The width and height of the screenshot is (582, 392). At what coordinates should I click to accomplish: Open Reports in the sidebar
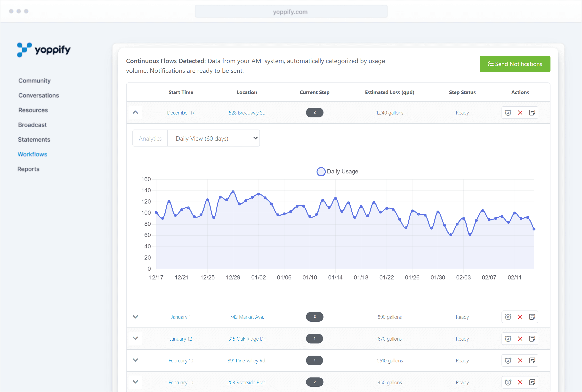(28, 169)
